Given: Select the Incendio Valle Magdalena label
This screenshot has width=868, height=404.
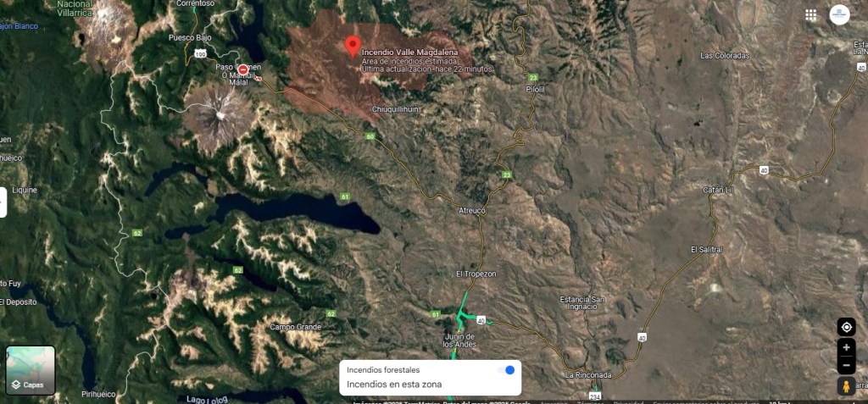Looking at the screenshot, I should 410,52.
